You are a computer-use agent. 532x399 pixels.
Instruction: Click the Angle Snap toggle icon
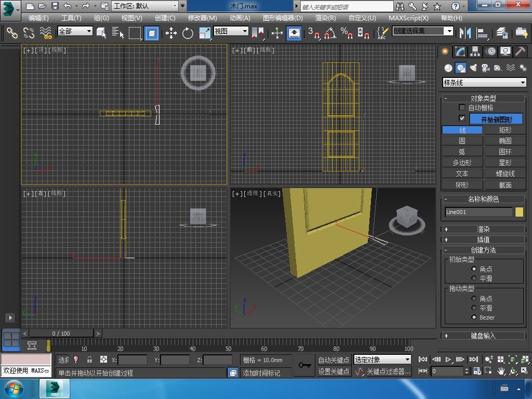[329, 33]
